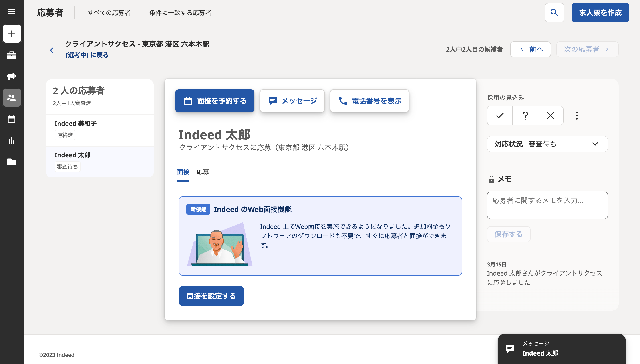
Task: Click the memo input field
Action: tap(547, 205)
